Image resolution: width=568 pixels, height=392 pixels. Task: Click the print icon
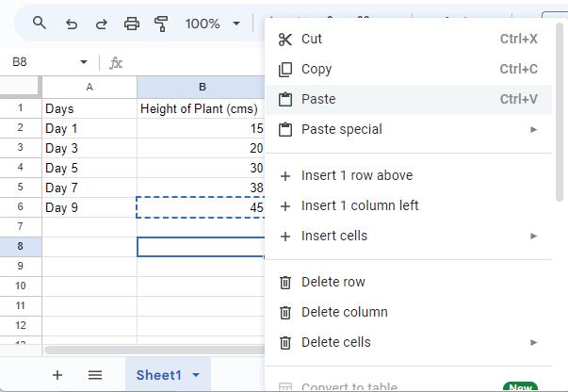click(x=132, y=24)
